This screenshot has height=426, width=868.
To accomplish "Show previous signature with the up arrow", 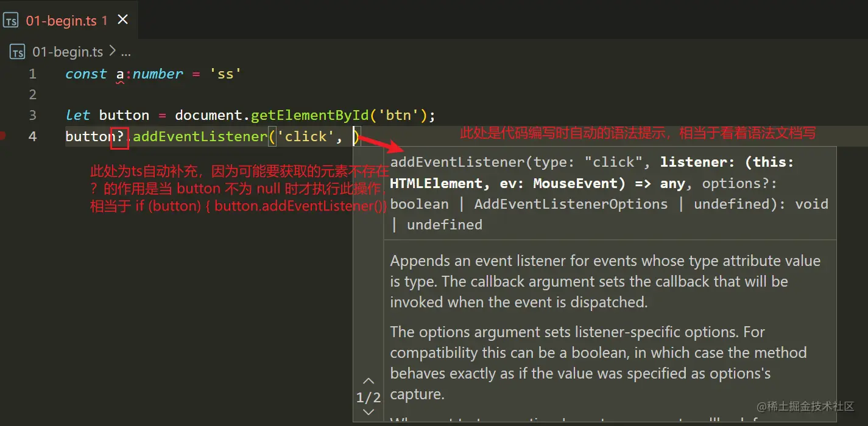I will pyautogui.click(x=369, y=382).
